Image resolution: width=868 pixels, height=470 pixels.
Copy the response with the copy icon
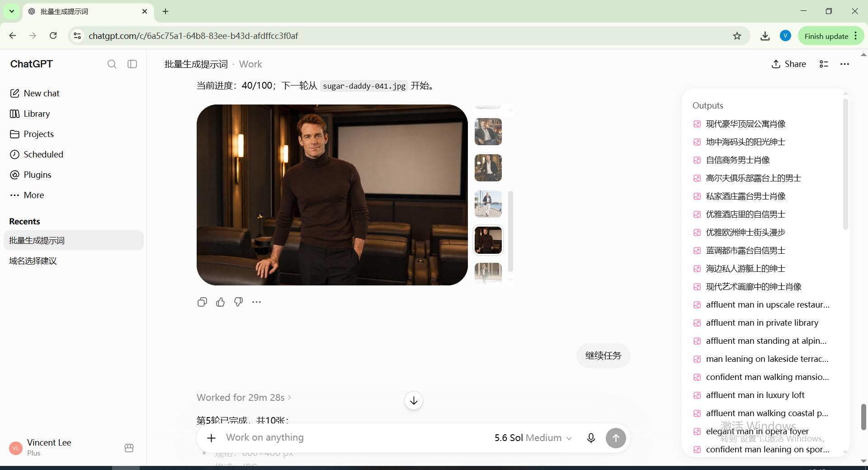pos(202,302)
